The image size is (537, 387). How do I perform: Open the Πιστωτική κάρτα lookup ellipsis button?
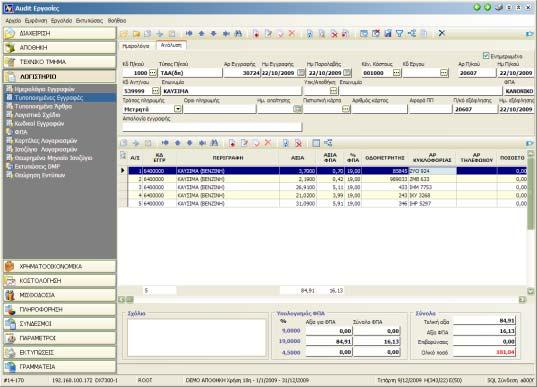coord(346,109)
